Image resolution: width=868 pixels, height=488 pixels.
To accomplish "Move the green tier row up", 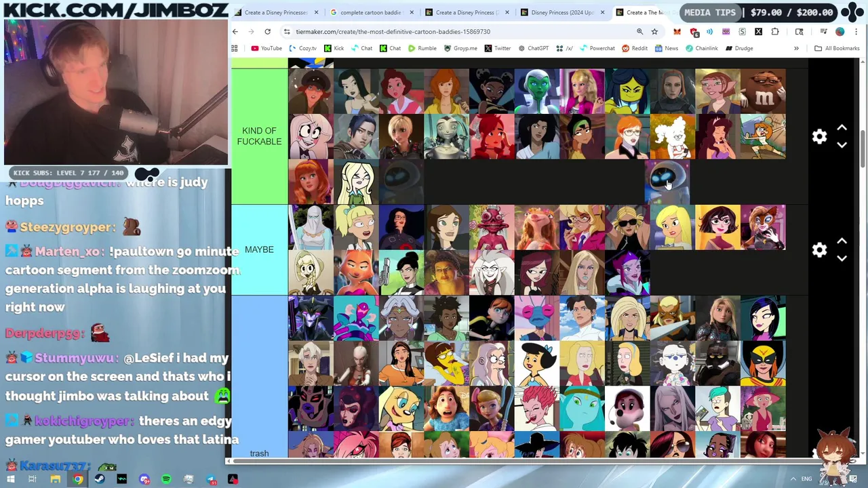I will (842, 128).
